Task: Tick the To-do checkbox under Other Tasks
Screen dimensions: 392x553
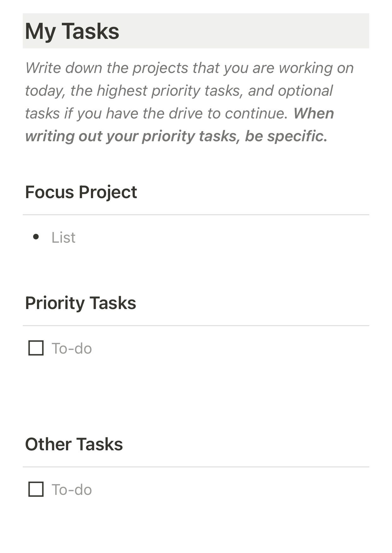Action: 36,489
